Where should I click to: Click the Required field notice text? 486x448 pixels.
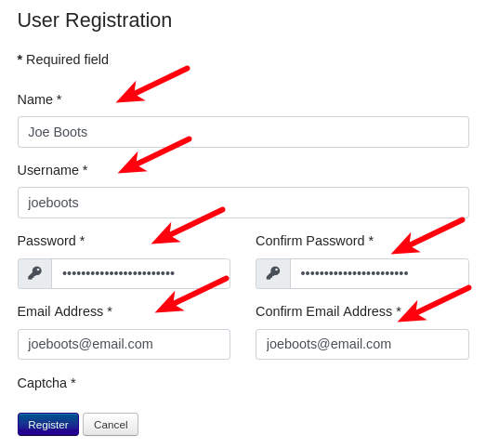[63, 59]
